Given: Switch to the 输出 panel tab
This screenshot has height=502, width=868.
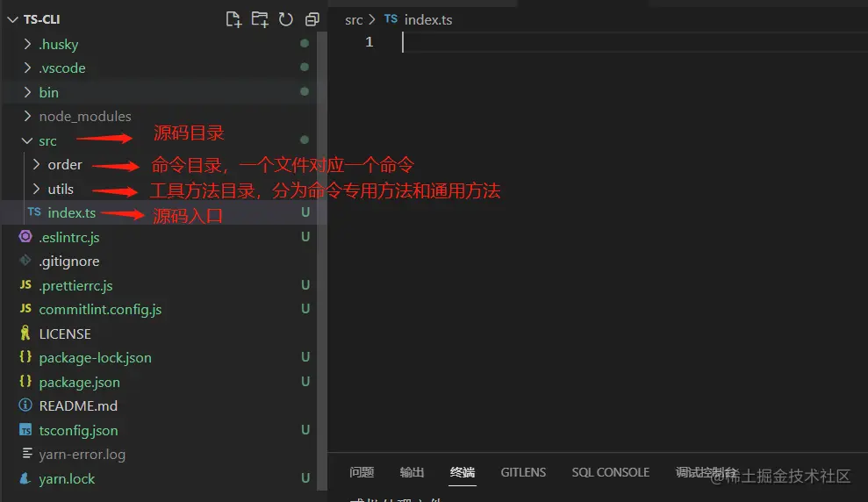Looking at the screenshot, I should (x=412, y=472).
